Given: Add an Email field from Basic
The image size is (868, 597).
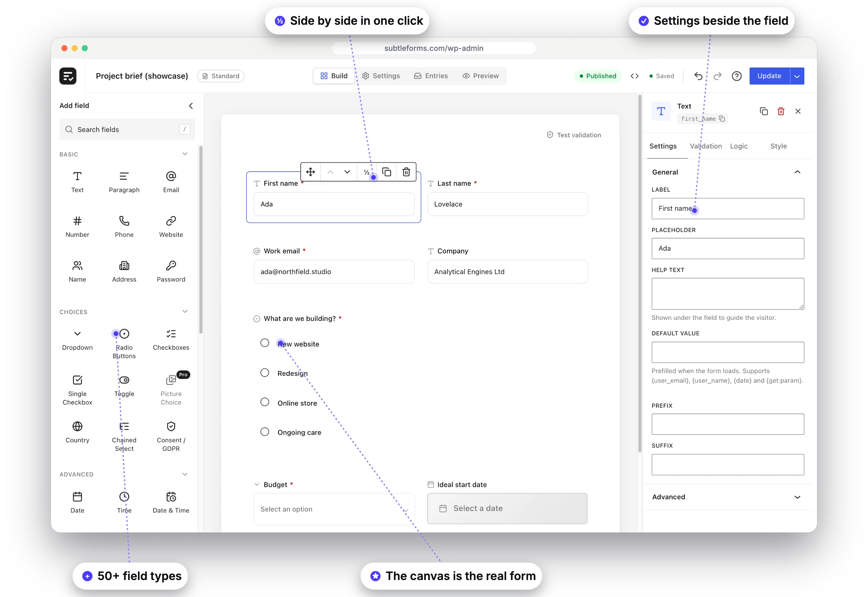Looking at the screenshot, I should click(x=171, y=182).
